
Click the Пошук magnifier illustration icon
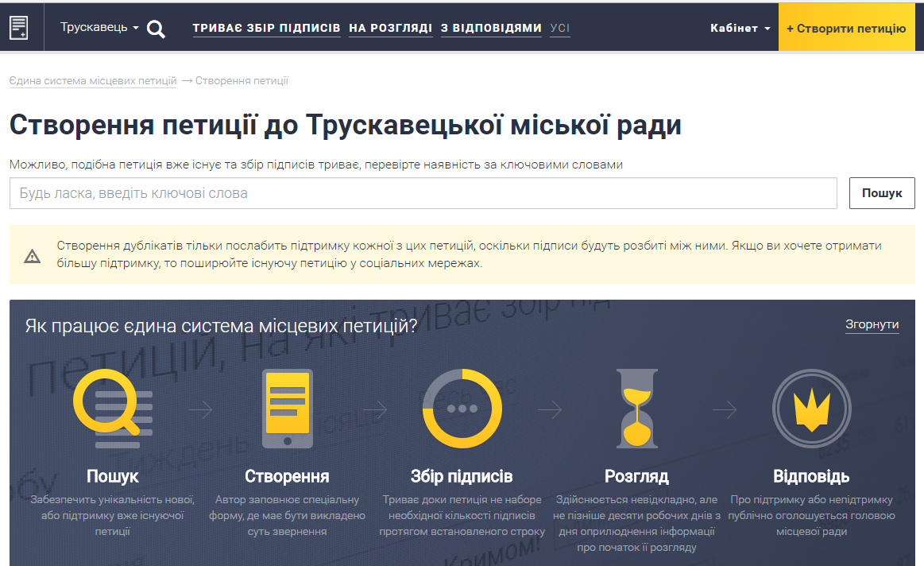(x=113, y=409)
